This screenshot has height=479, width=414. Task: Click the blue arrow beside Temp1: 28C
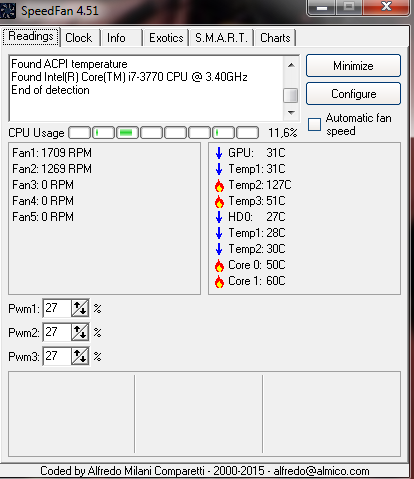pos(219,233)
